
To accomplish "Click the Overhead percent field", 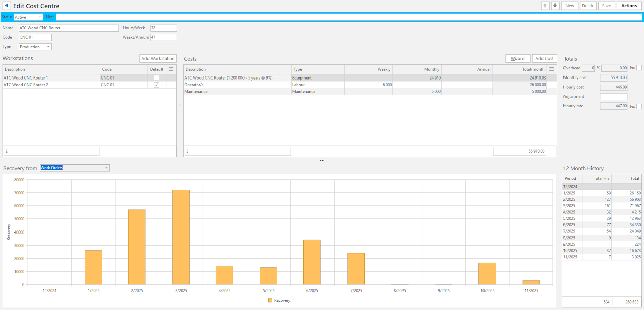I will 588,68.
